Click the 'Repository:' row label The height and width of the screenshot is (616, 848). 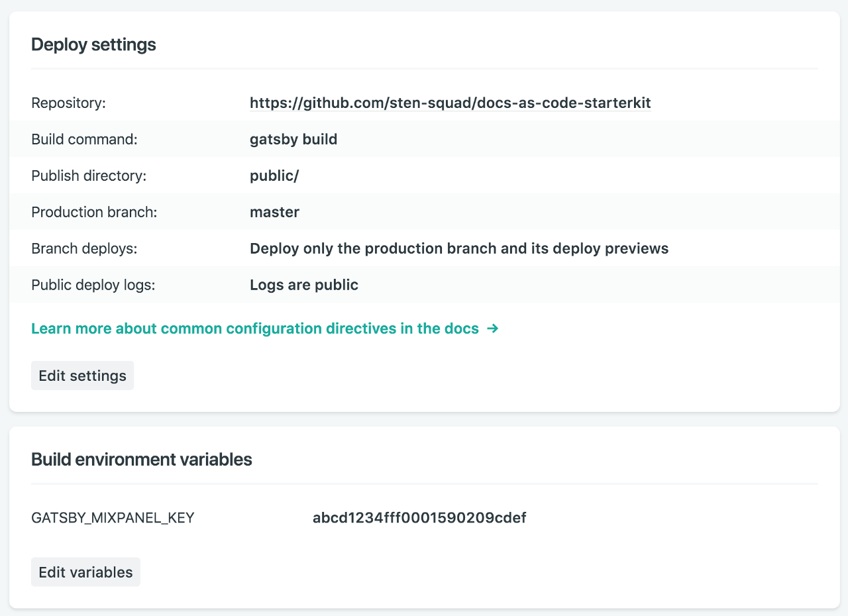coord(69,103)
